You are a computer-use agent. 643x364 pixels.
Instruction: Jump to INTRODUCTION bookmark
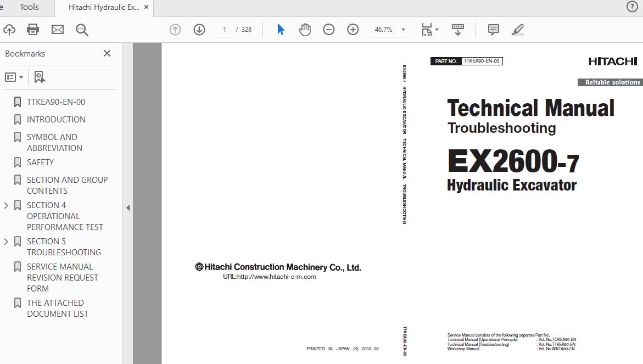(x=56, y=120)
